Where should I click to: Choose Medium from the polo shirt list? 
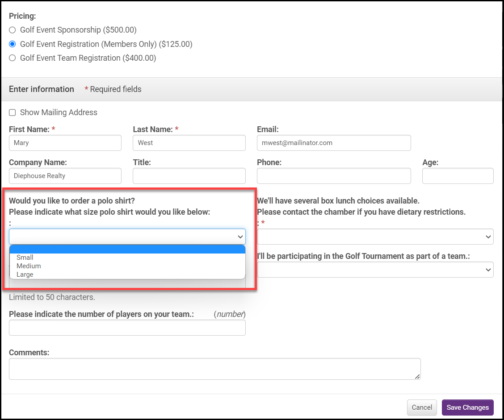(x=29, y=266)
